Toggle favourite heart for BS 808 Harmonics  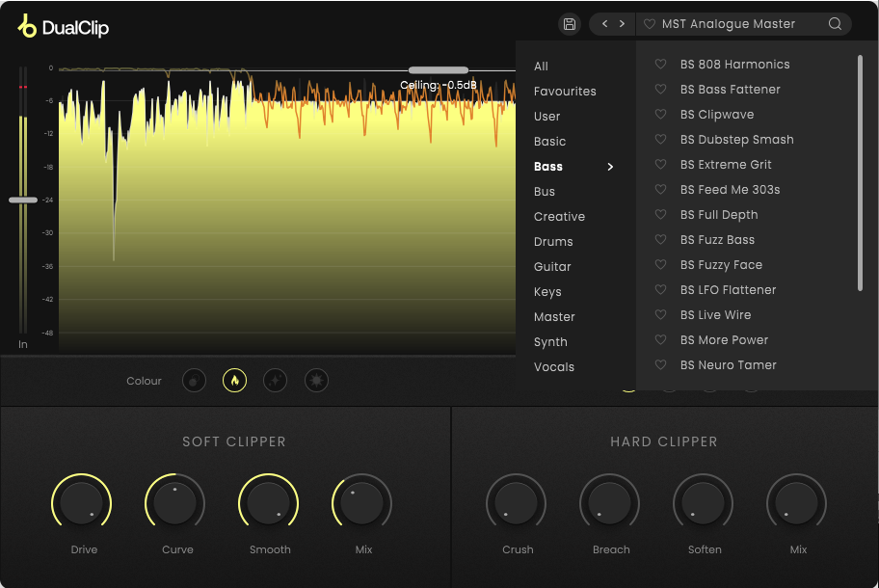[661, 65]
